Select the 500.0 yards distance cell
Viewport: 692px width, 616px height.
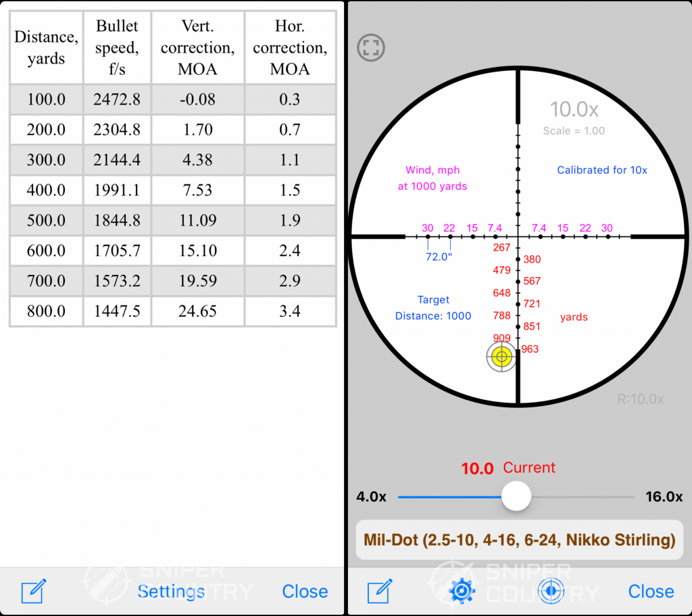point(47,220)
